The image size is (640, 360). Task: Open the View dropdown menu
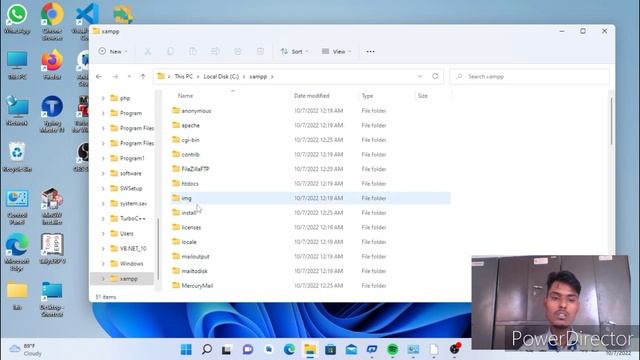coord(336,51)
